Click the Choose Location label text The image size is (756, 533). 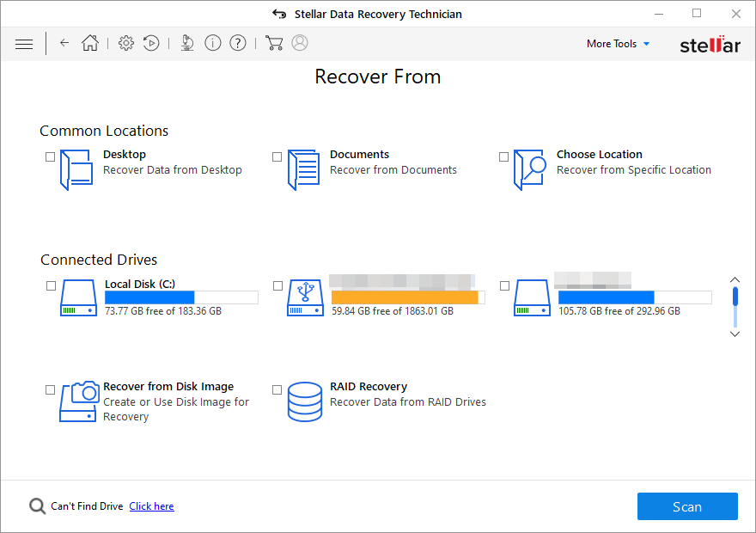coord(600,155)
